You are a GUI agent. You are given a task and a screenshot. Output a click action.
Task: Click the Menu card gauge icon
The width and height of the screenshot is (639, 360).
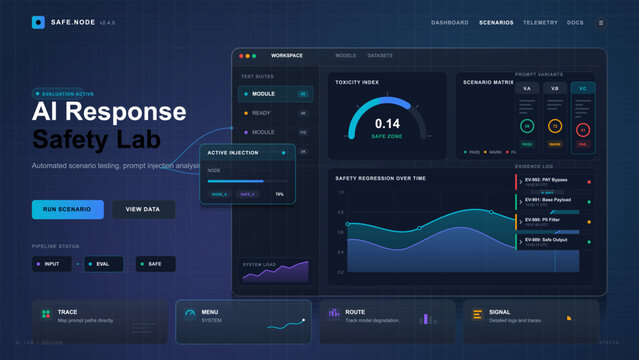pos(190,314)
